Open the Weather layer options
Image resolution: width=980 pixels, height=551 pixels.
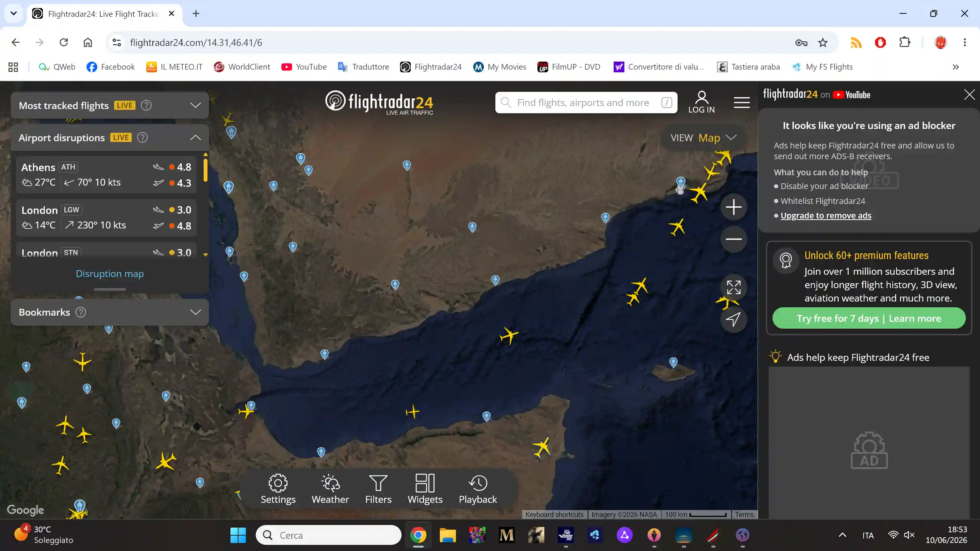[x=330, y=489]
